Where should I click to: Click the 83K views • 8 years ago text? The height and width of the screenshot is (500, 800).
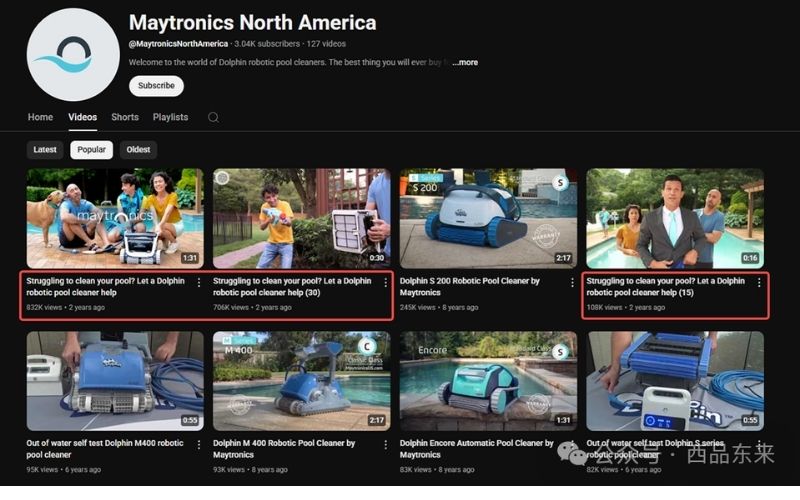coord(437,470)
